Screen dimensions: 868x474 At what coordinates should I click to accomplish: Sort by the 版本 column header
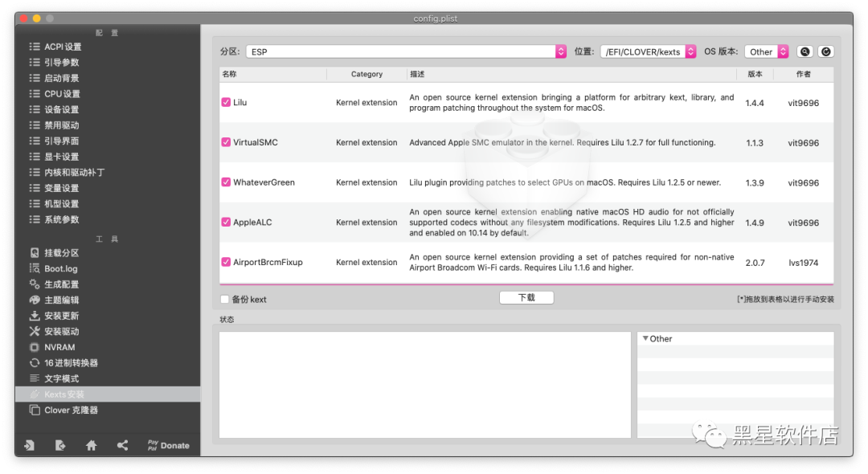click(755, 74)
